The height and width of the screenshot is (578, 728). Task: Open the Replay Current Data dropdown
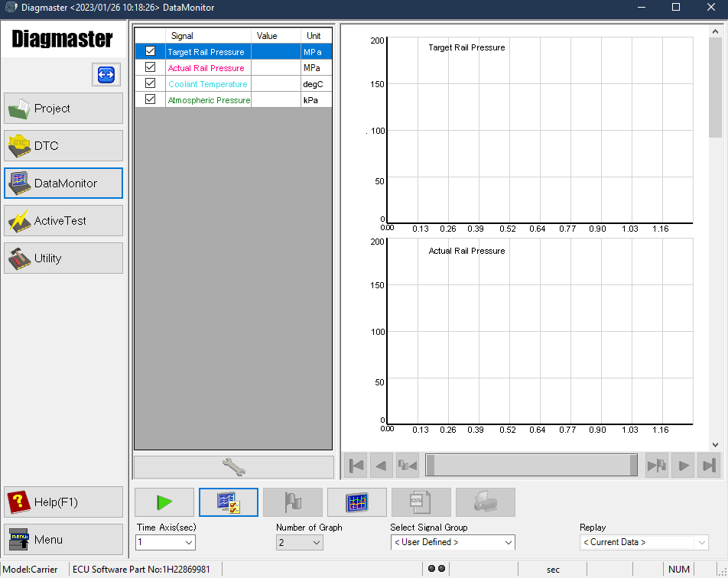(x=644, y=542)
